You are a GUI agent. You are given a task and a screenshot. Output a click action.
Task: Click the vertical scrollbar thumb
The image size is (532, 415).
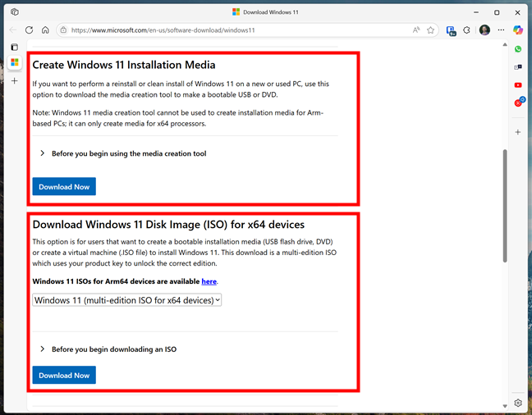[x=505, y=206]
